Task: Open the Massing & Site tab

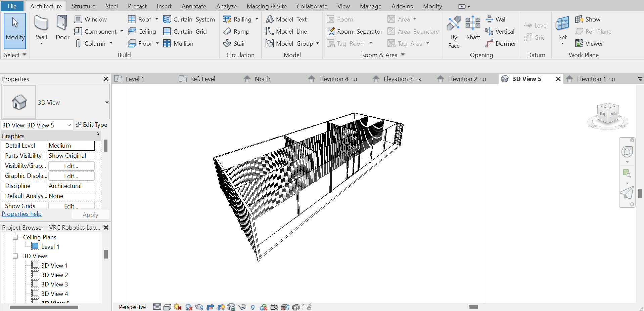Action: pos(267,6)
